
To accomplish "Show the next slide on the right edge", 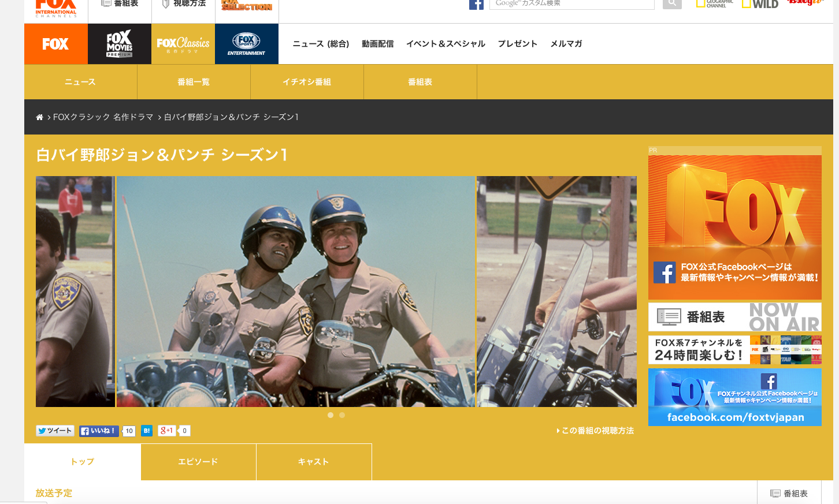I will coord(556,292).
